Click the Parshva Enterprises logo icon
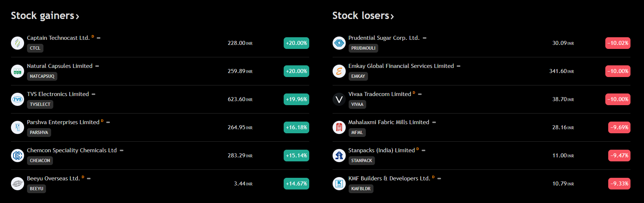 tap(18, 127)
